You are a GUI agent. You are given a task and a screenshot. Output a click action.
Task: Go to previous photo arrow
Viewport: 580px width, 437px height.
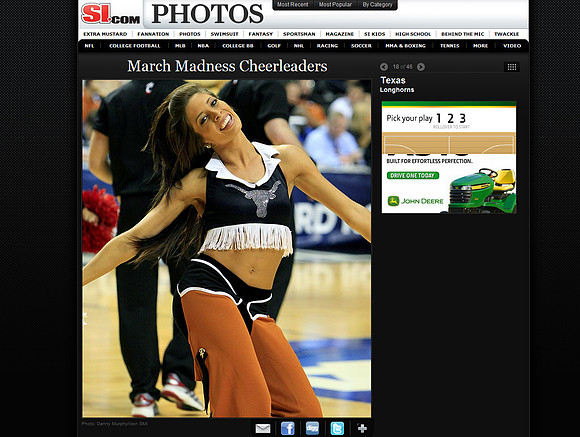tap(384, 67)
